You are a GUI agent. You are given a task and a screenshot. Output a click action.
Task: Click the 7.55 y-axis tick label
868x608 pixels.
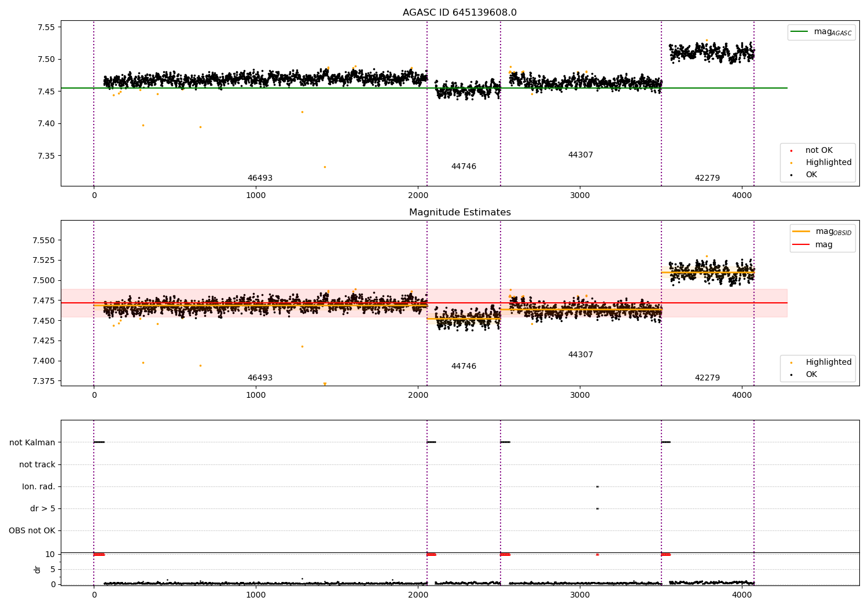coord(46,27)
